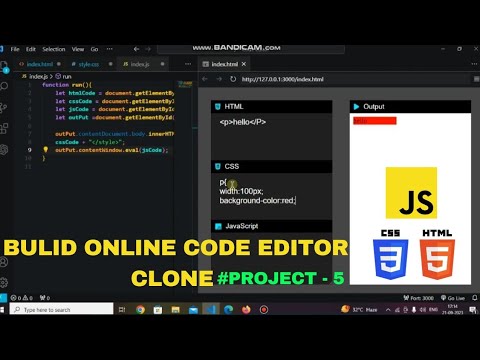Open Microsoft Store from taskbar
This screenshot has width=480, height=360.
pos(158,310)
